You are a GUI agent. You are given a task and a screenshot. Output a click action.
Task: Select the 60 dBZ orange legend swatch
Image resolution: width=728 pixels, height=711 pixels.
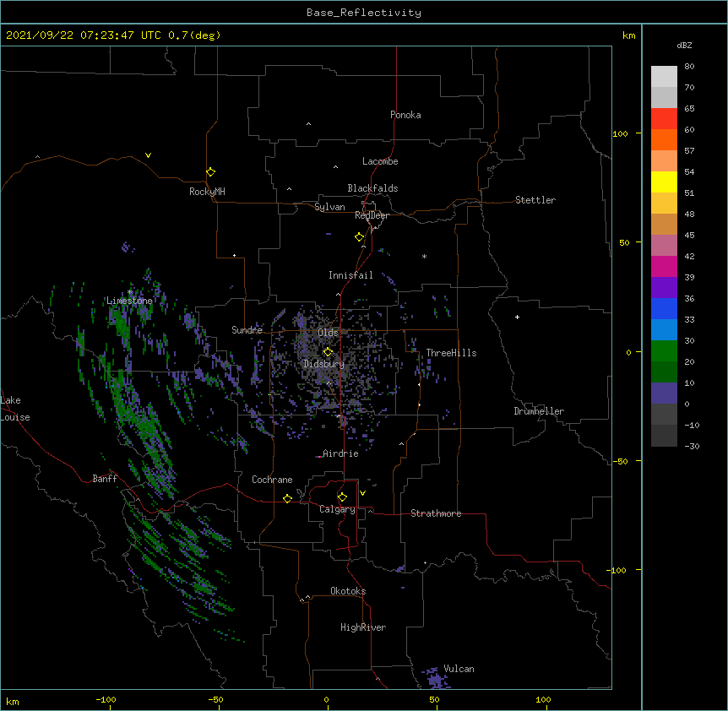(x=664, y=139)
